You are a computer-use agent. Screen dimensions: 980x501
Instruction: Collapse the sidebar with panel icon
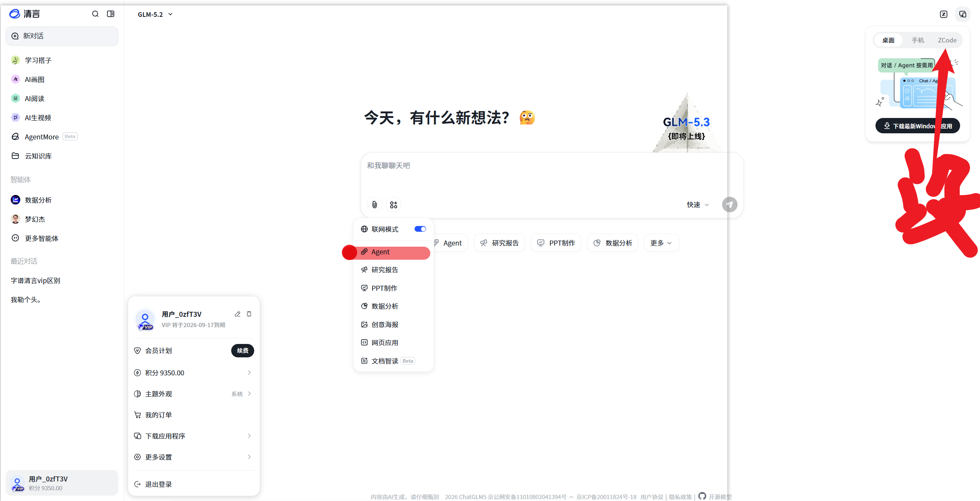111,14
